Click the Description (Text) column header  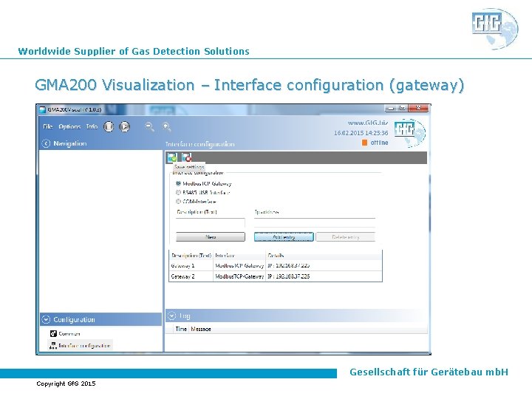click(x=191, y=256)
